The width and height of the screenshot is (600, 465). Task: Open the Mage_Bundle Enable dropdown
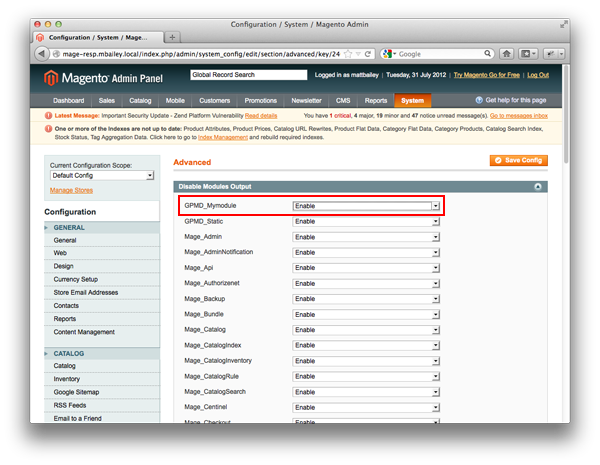[x=366, y=314]
